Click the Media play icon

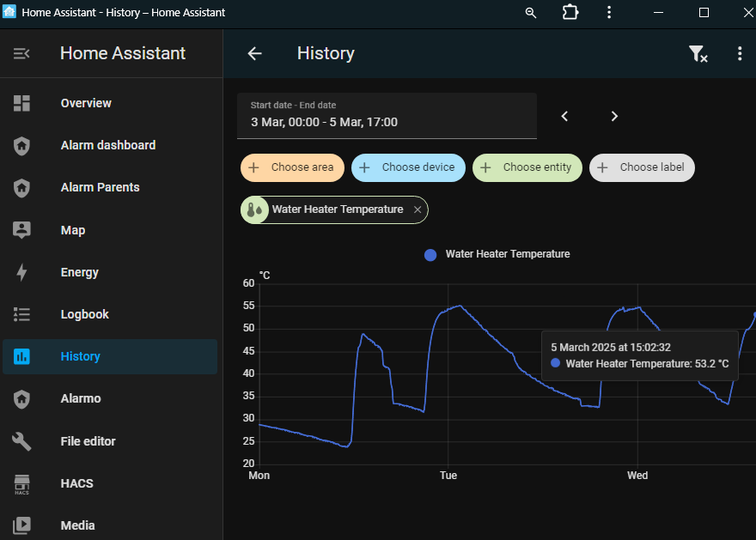click(x=21, y=525)
